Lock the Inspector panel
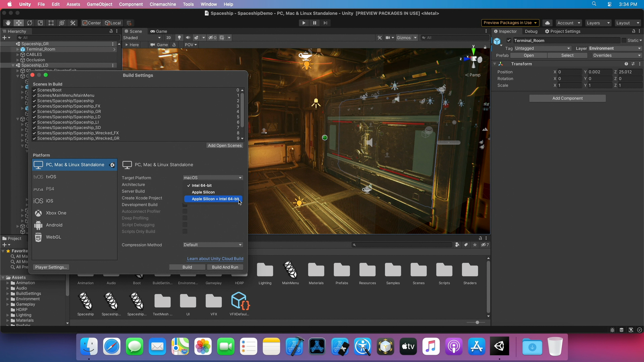This screenshot has width=644, height=362. point(634,31)
